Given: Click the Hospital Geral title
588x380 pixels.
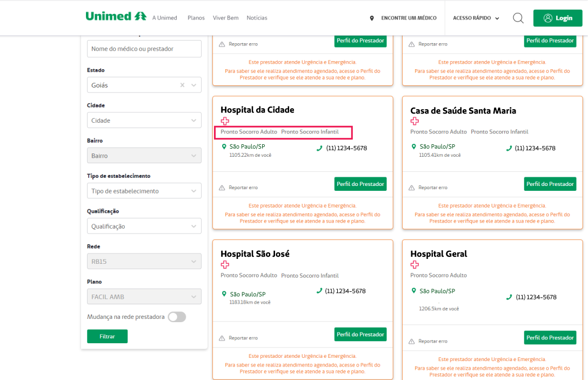Looking at the screenshot, I should coord(439,254).
